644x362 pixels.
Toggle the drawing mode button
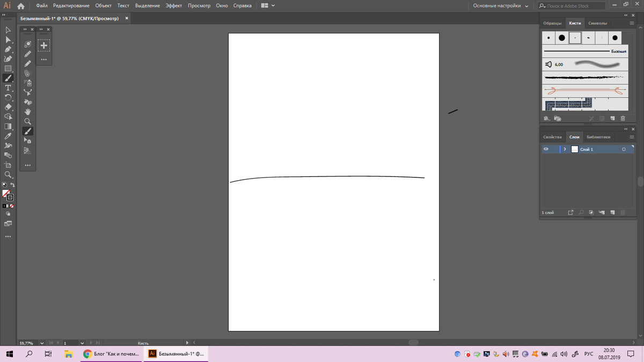click(8, 213)
